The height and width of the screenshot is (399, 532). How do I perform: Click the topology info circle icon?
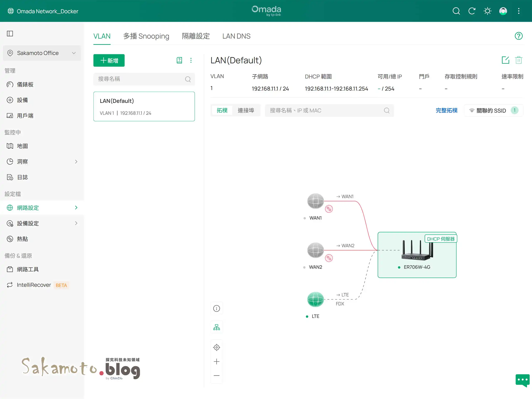[x=217, y=308]
